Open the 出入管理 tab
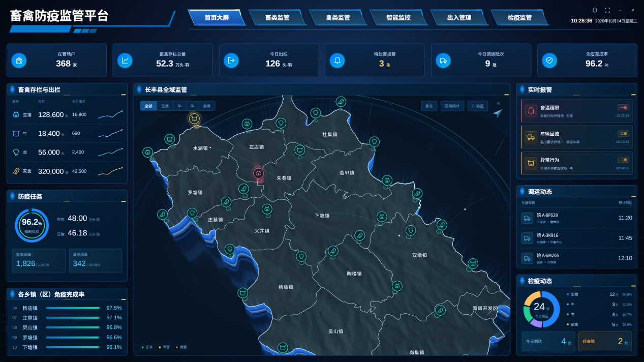This screenshot has height=362, width=644. tap(459, 17)
